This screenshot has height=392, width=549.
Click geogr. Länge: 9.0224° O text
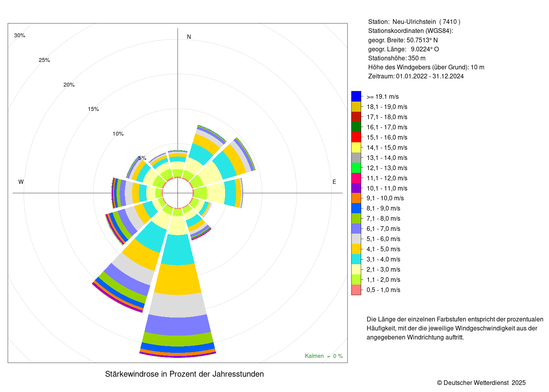coord(404,49)
